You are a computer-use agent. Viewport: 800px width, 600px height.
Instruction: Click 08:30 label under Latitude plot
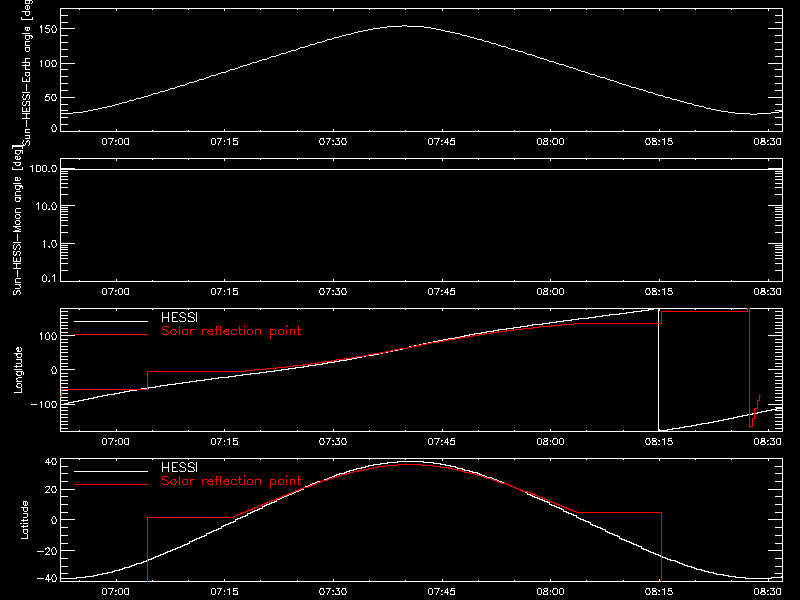(x=767, y=592)
